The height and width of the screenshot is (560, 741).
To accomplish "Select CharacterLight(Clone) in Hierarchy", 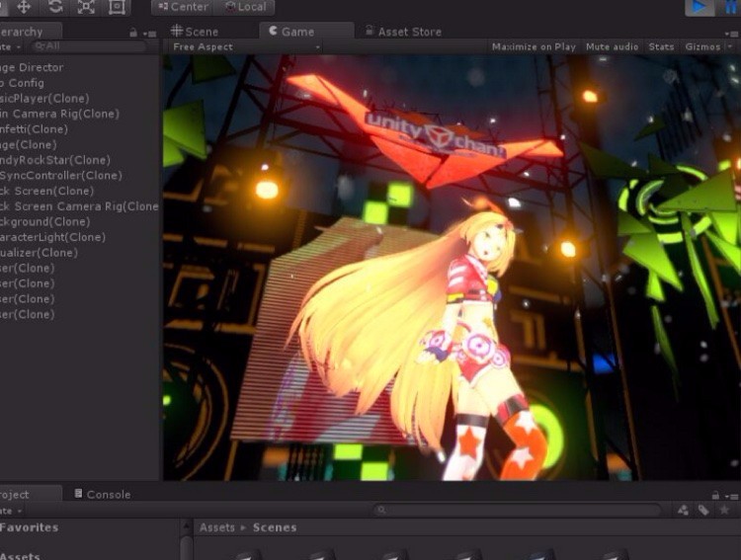I will pos(79,237).
